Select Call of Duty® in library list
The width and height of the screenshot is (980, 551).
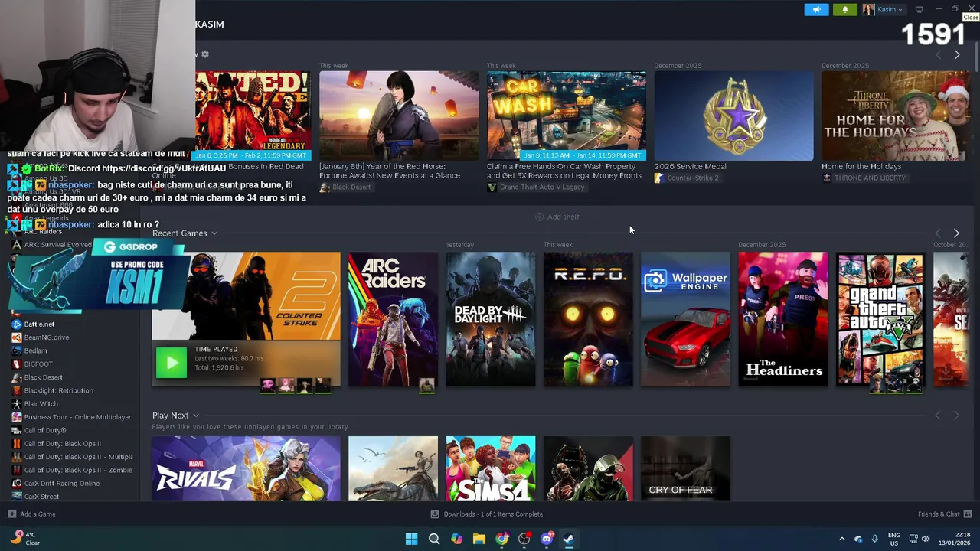point(45,430)
